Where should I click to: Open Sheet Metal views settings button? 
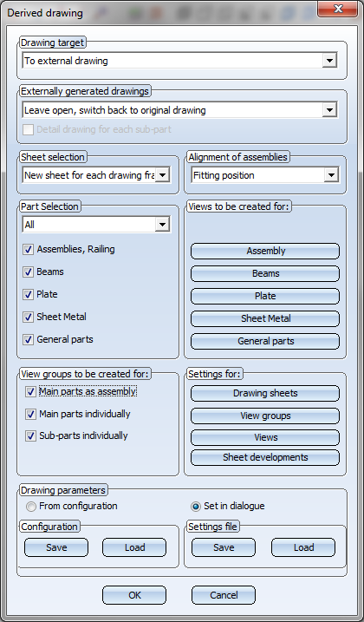pos(265,318)
